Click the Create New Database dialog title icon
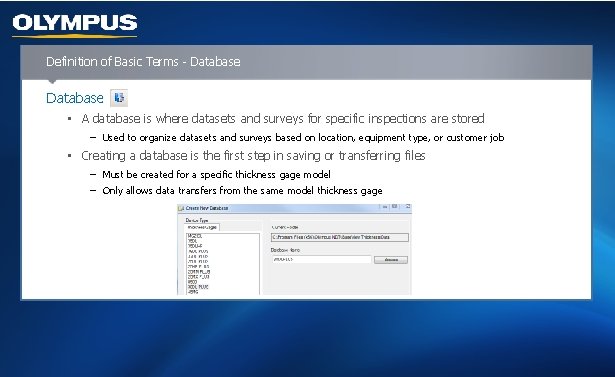The image size is (615, 377). point(181,208)
